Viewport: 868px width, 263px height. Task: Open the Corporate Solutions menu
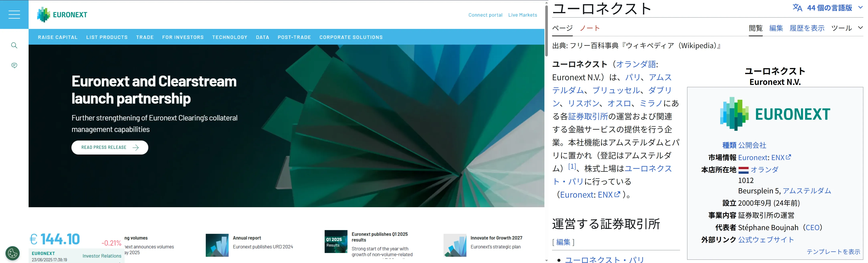click(351, 37)
